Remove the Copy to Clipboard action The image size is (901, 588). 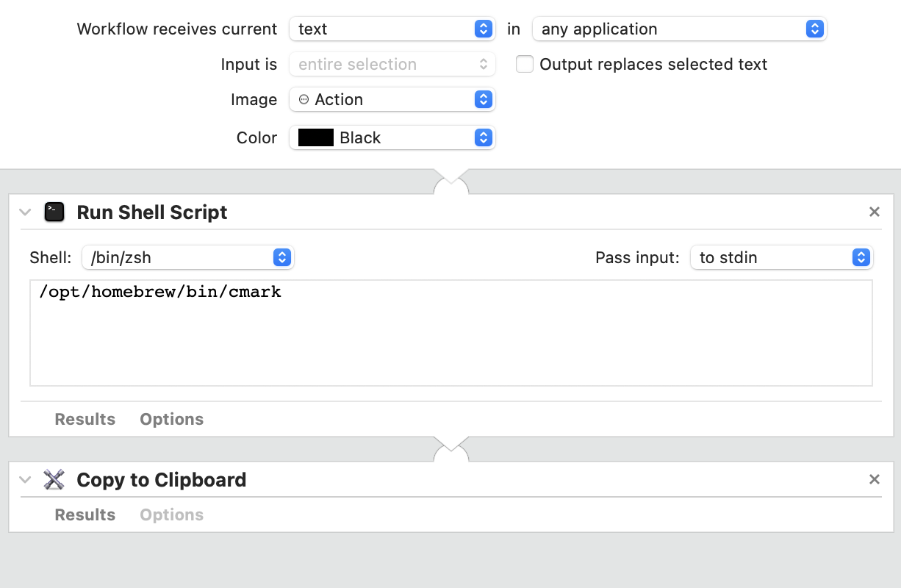click(874, 479)
